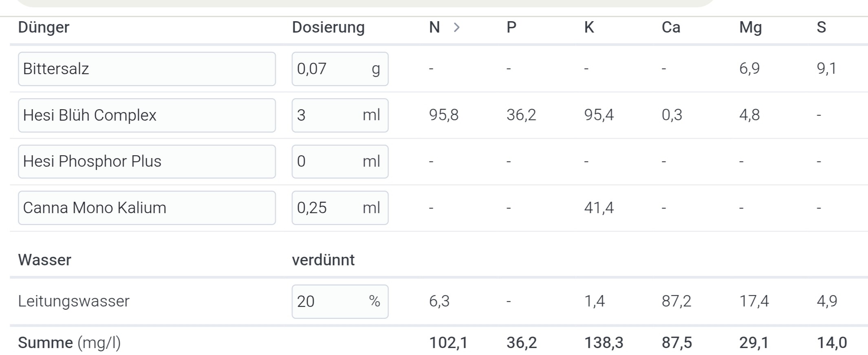The width and height of the screenshot is (868, 355).
Task: Click the K column header
Action: coord(589,27)
